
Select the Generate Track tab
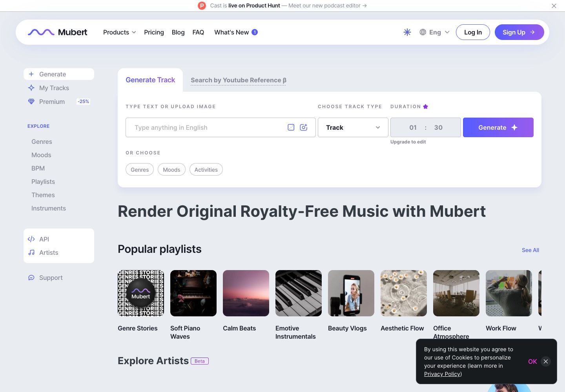click(x=150, y=80)
